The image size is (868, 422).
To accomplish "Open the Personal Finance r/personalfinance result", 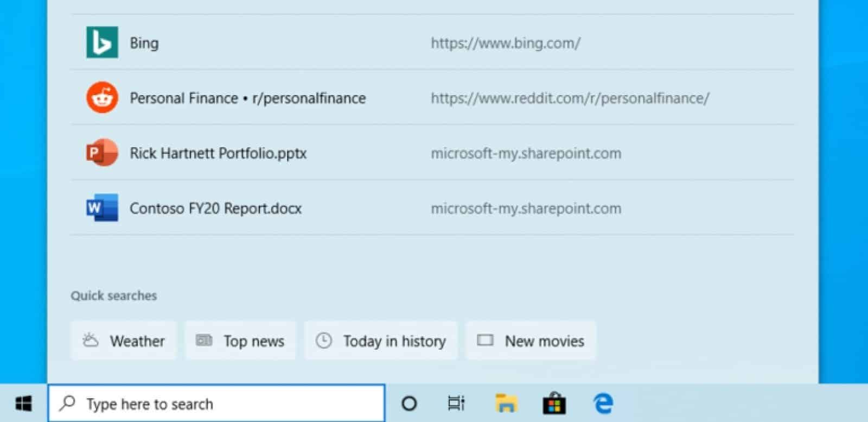I will [247, 98].
